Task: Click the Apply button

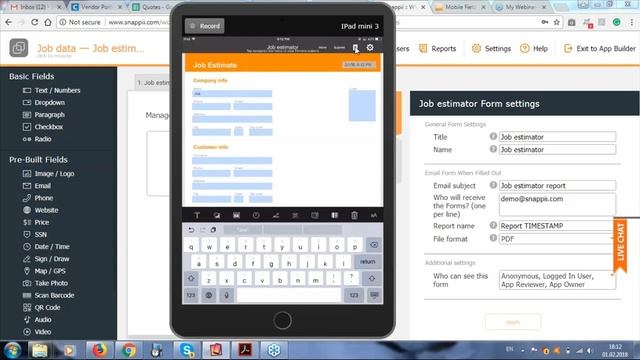Action: click(x=513, y=322)
